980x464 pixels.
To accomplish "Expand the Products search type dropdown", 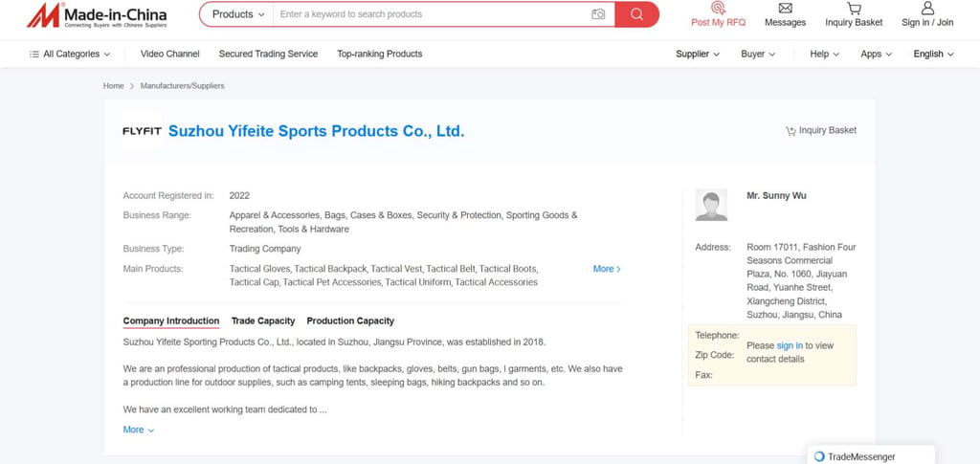I will pos(238,14).
